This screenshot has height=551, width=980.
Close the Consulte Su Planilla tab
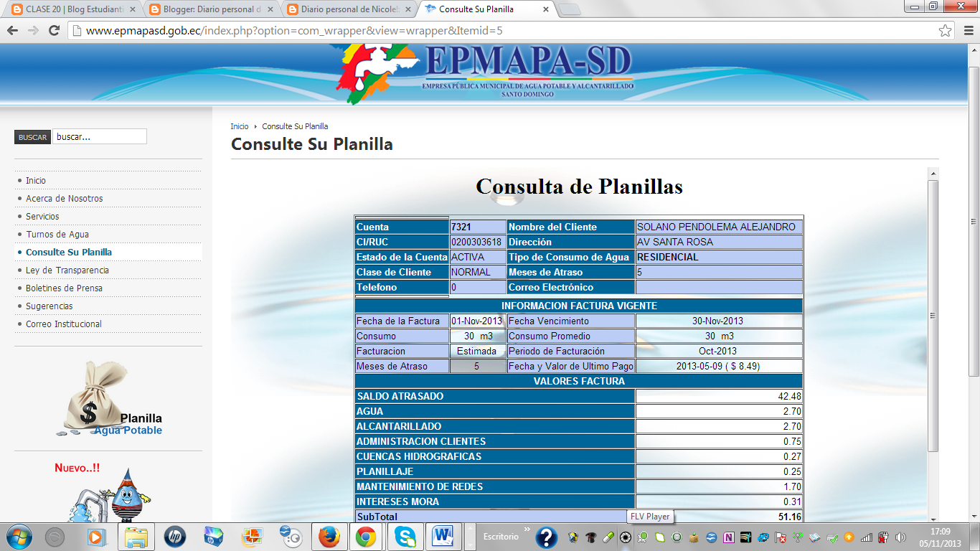(546, 10)
